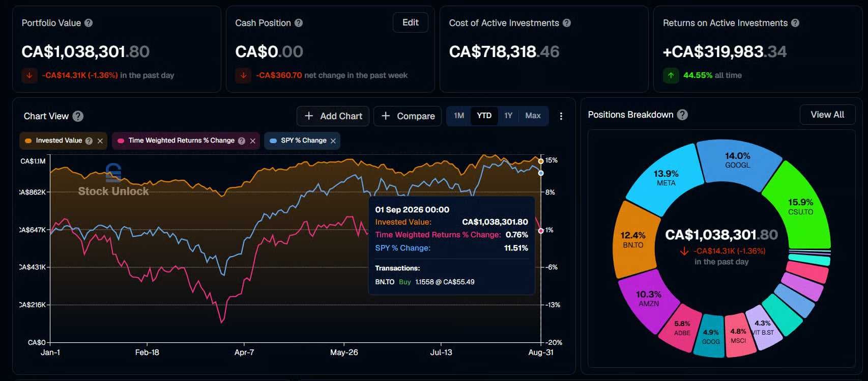Viewport: 868px width, 381px height.
Task: Select the ADBE 5.8% donut segment
Action: [x=682, y=328]
